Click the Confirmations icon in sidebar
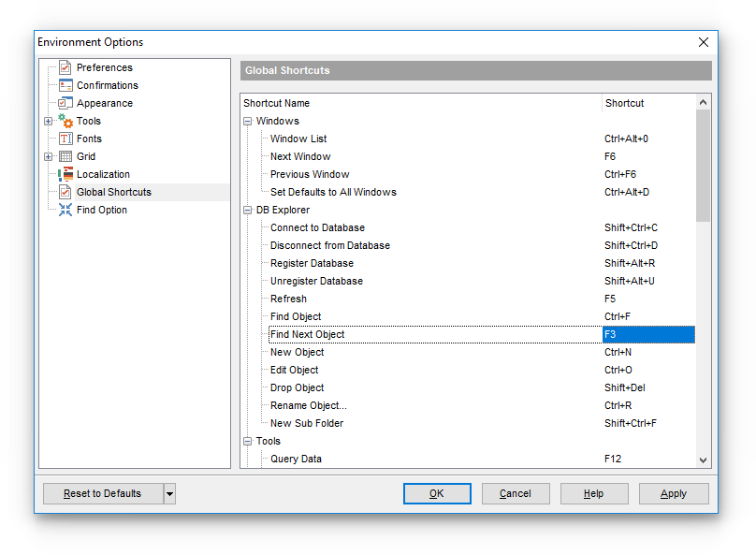The image size is (756, 555). point(65,85)
